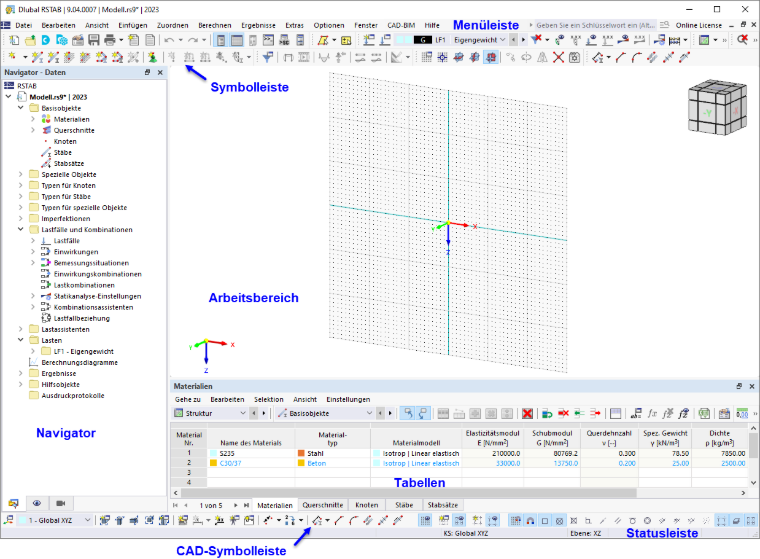This screenshot has width=760, height=559.
Task: Click the Print icon in the toolbar
Action: tap(110, 40)
